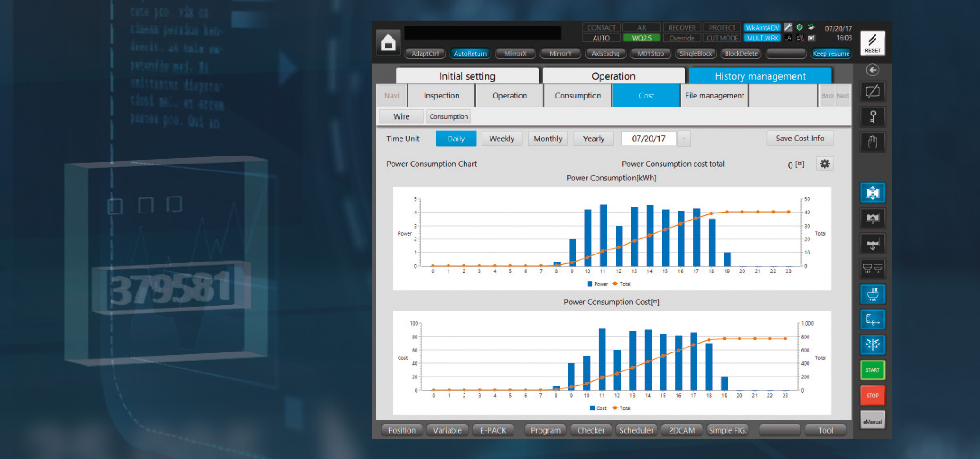Click the Save Cost Info button

pyautogui.click(x=800, y=138)
